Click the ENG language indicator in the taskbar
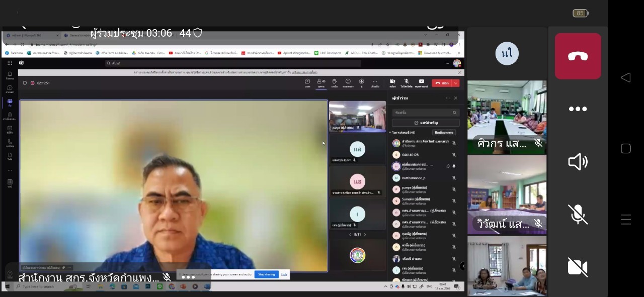Screen dimensions: 644x297 429,286
